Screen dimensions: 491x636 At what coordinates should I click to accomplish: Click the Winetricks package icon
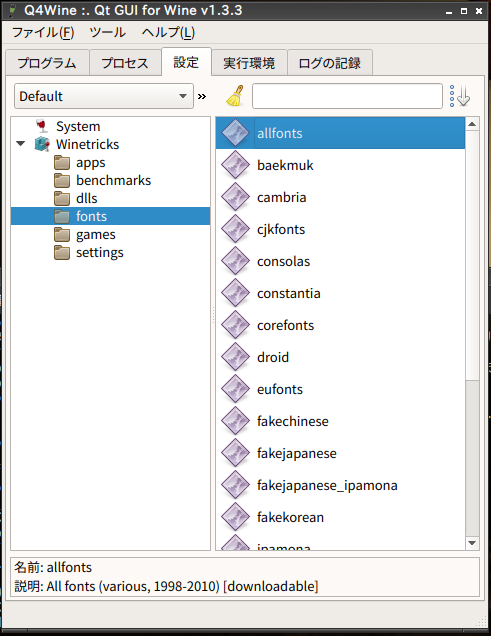pos(42,144)
